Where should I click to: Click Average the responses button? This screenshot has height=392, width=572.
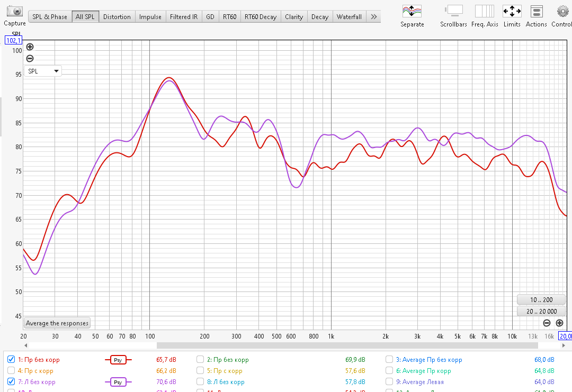[x=57, y=323]
